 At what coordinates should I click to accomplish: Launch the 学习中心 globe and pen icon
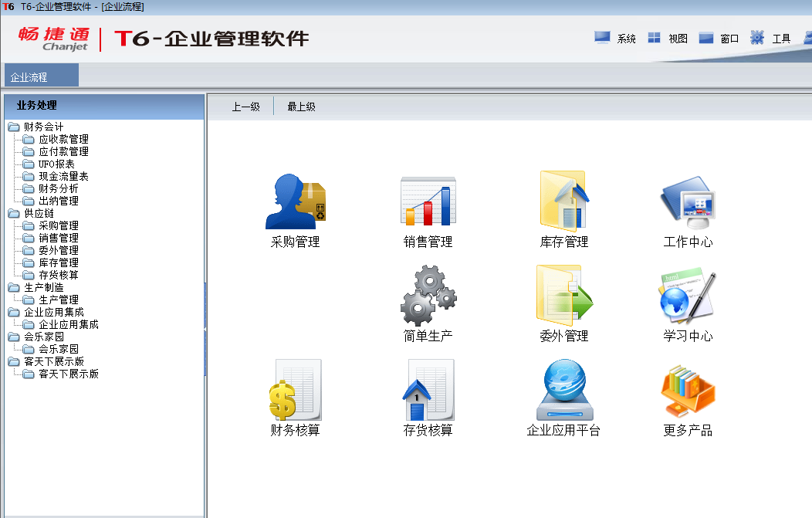pos(688,296)
